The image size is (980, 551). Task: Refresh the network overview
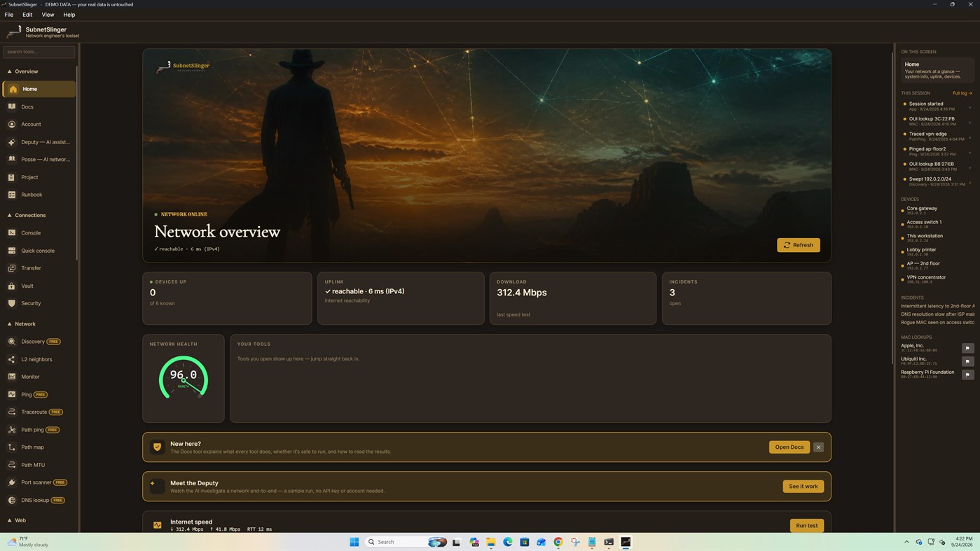point(798,245)
